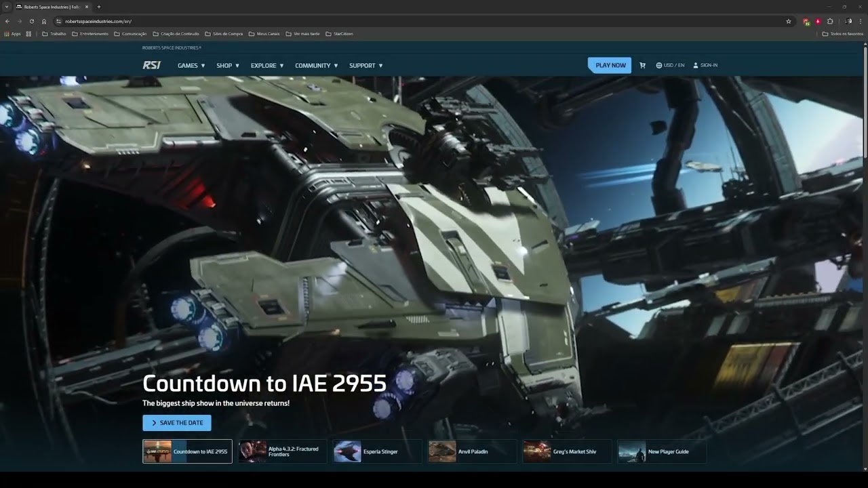The height and width of the screenshot is (488, 868).
Task: Click the RSI logo in the navbar
Action: (x=151, y=65)
